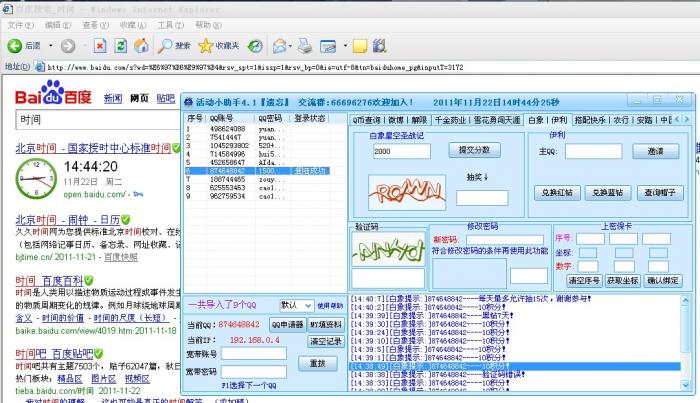Click the Refresh icon in IE toolbar
The height and width of the screenshot is (403, 700).
(x=121, y=46)
